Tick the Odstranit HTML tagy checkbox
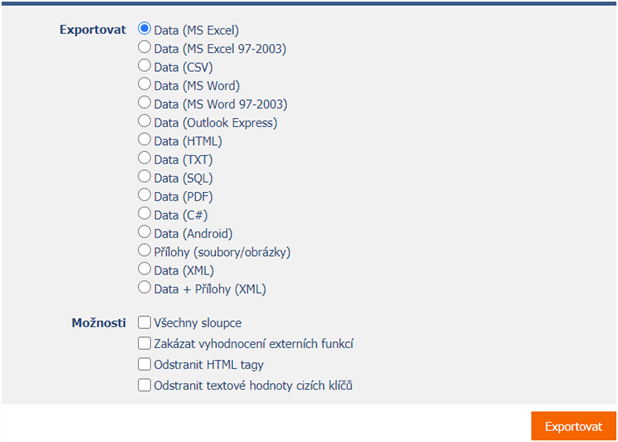Image resolution: width=618 pixels, height=442 pixels. (x=144, y=364)
